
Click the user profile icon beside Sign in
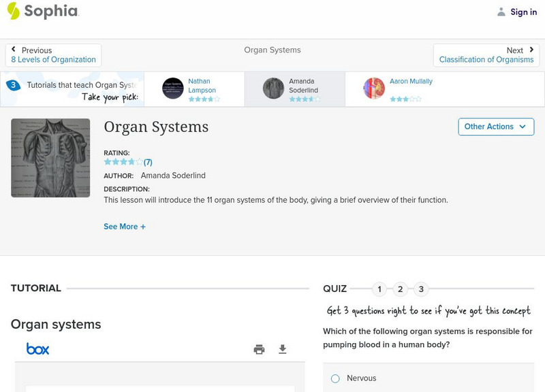tap(501, 12)
